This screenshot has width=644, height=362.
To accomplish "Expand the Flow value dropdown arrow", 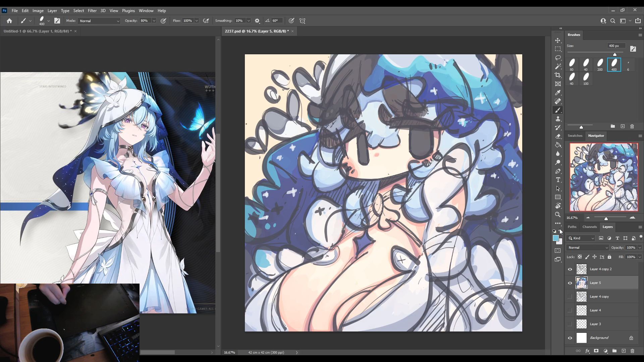I will pyautogui.click(x=197, y=21).
